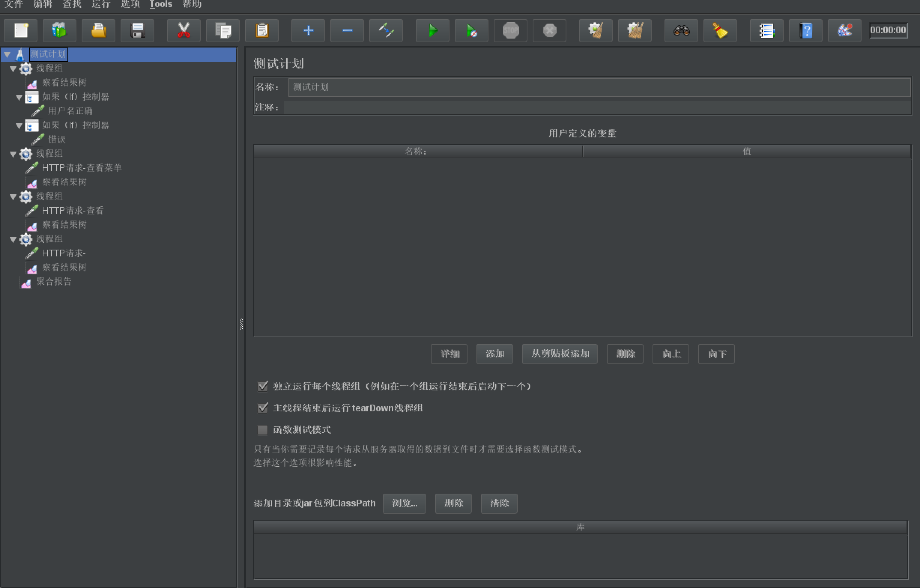Viewport: 920px width, 588px height.
Task: Click the Save floppy disk icon
Action: 137,31
